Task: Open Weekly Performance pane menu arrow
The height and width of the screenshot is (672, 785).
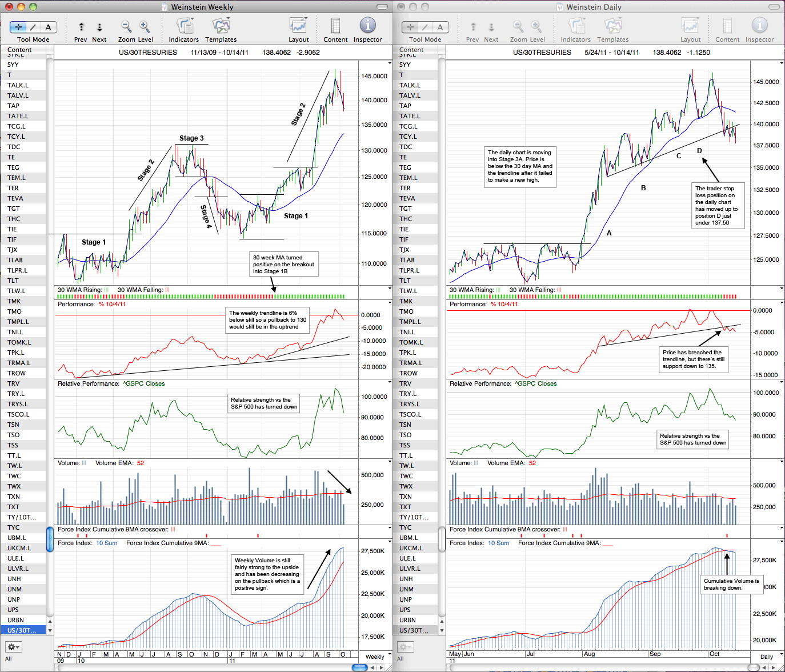Action: 390,303
